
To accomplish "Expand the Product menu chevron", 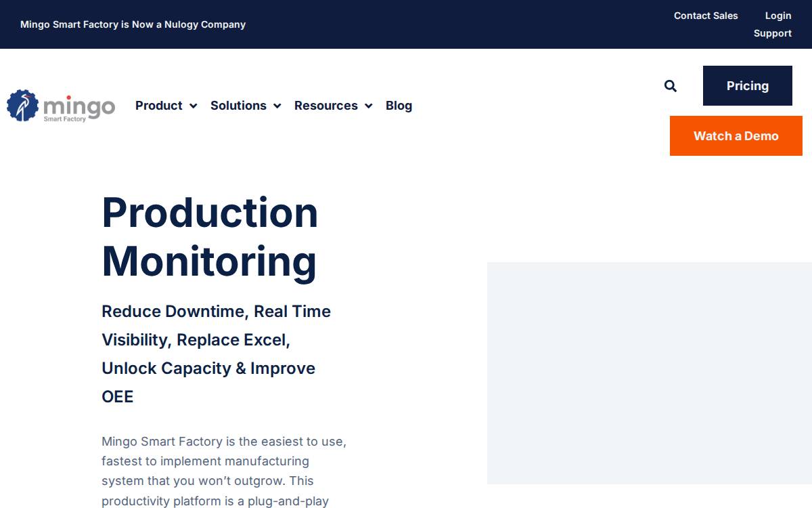I will [193, 106].
